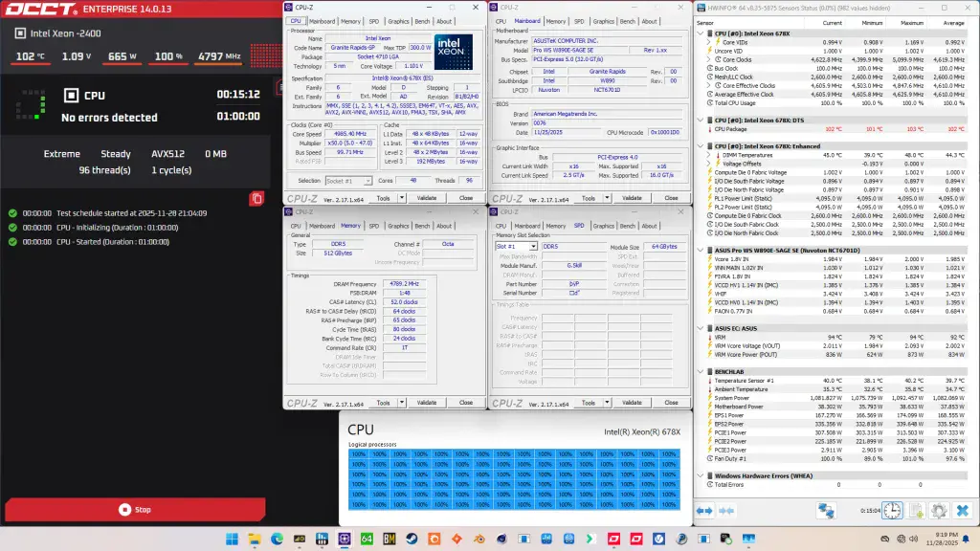
Task: Click the clock icon in HWiNFO toolbar
Action: pos(890,510)
